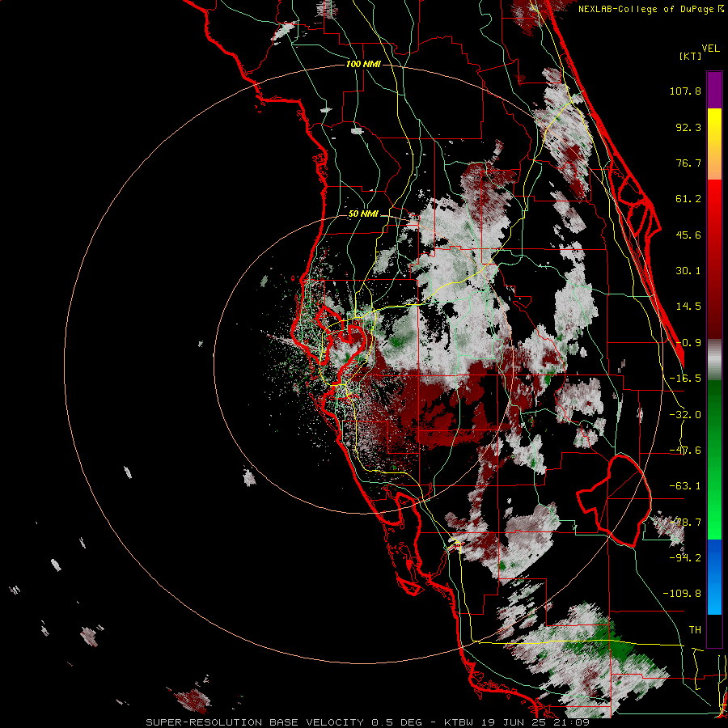Viewport: 728px width, 728px height.
Task: Pick the blue segment of the velocity scale
Action: tap(714, 577)
